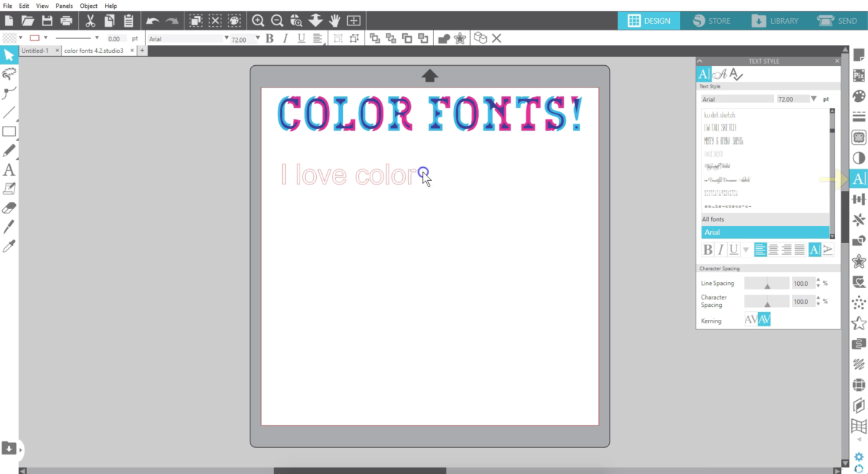Open the Object menu
868x474 pixels.
pyautogui.click(x=88, y=6)
